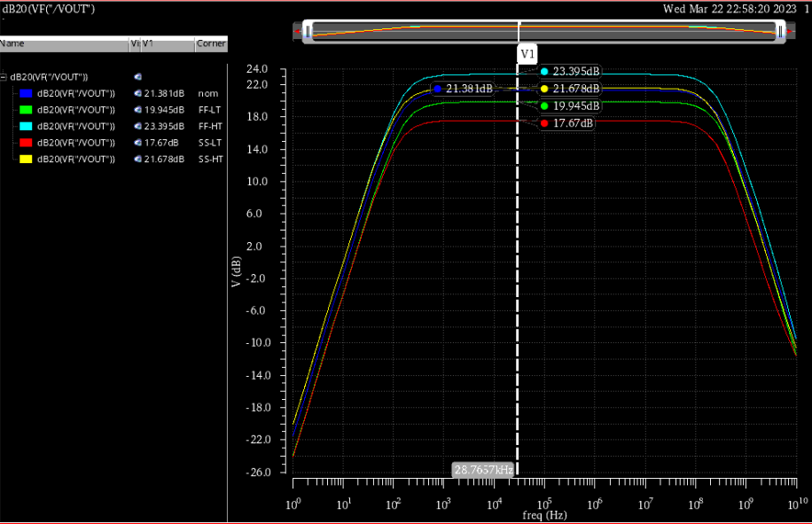Toggle visibility of the nom corner trace

click(x=136, y=93)
